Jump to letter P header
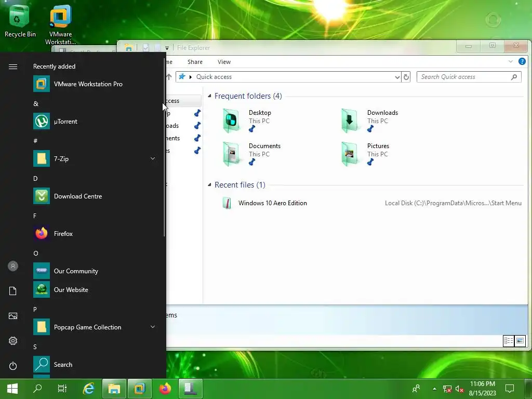532x399 pixels. (x=35, y=309)
